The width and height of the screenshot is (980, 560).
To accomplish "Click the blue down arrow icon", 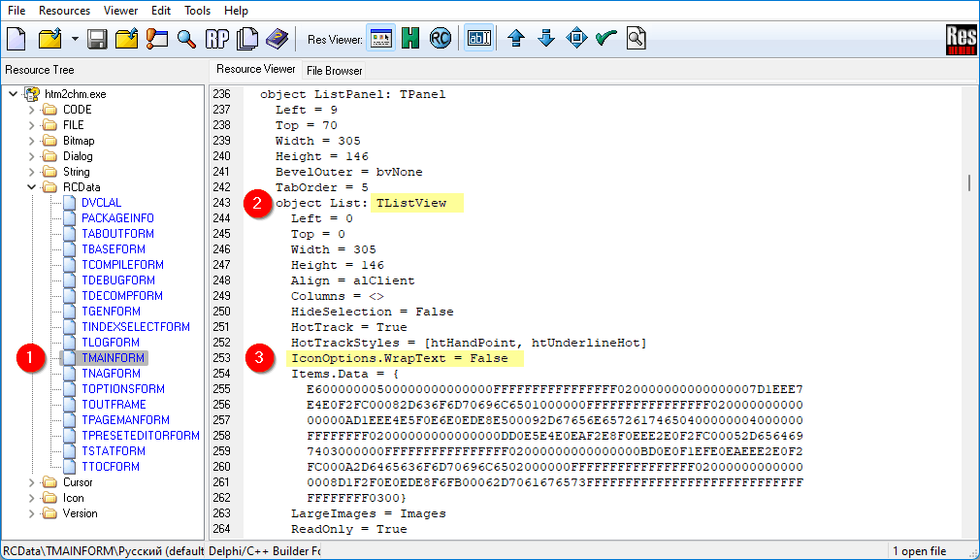I will pos(545,39).
